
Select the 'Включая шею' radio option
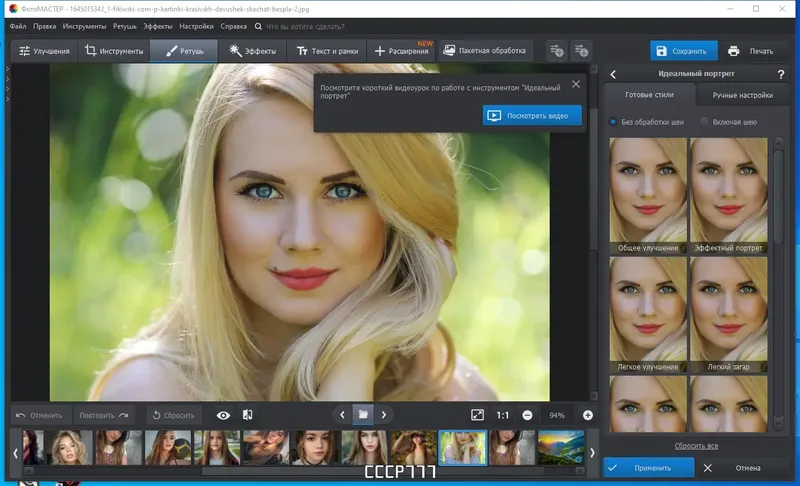[705, 122]
